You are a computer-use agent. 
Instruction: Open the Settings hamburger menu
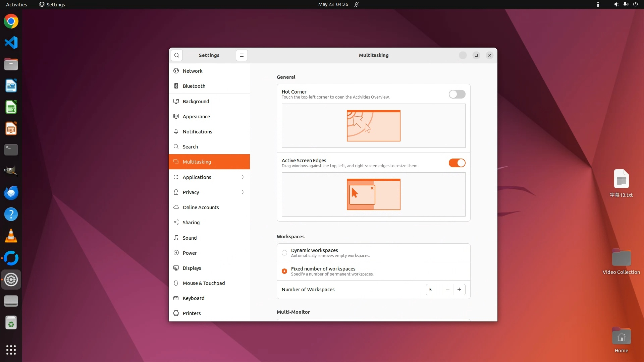pos(241,55)
